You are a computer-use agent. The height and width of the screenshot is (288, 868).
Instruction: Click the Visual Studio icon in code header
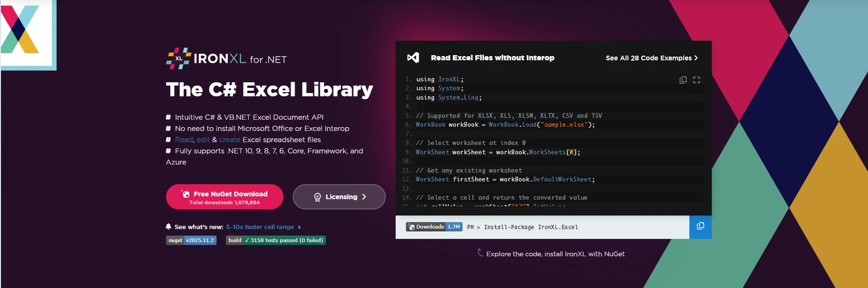tap(413, 58)
